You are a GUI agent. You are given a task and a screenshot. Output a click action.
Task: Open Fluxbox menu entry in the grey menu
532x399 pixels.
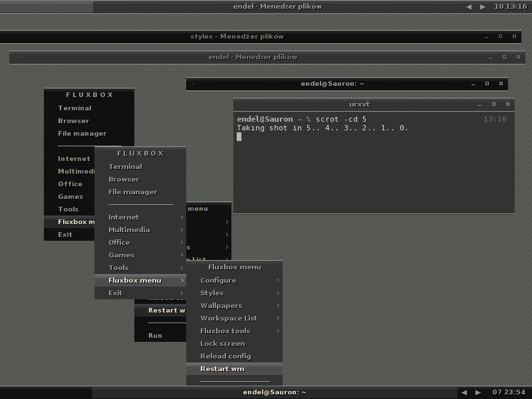(140, 280)
